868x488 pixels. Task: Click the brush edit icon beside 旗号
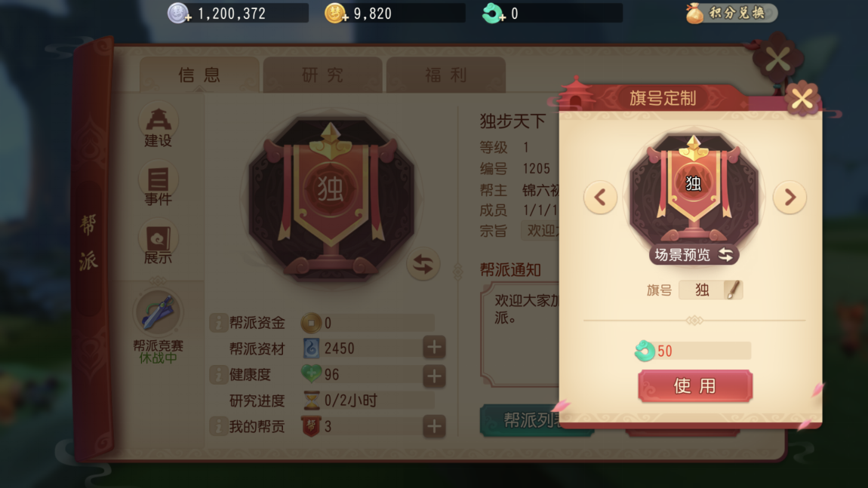pyautogui.click(x=732, y=290)
